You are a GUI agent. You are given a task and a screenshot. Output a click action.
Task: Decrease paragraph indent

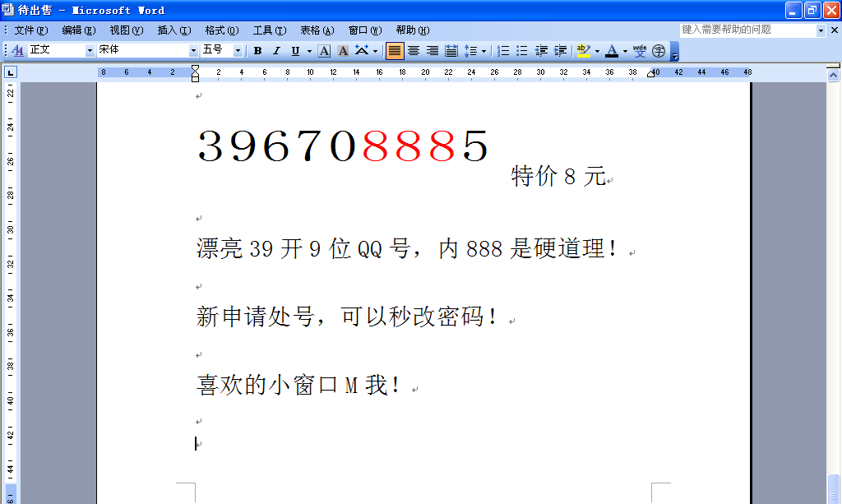pos(541,50)
